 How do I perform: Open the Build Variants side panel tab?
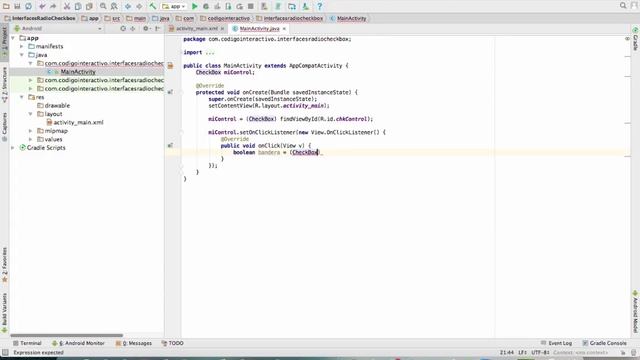(4, 313)
